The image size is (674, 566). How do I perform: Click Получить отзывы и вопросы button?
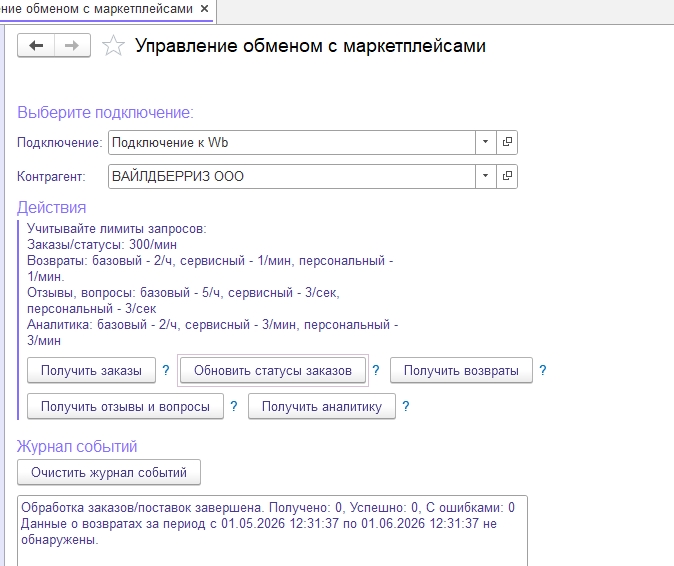125,406
